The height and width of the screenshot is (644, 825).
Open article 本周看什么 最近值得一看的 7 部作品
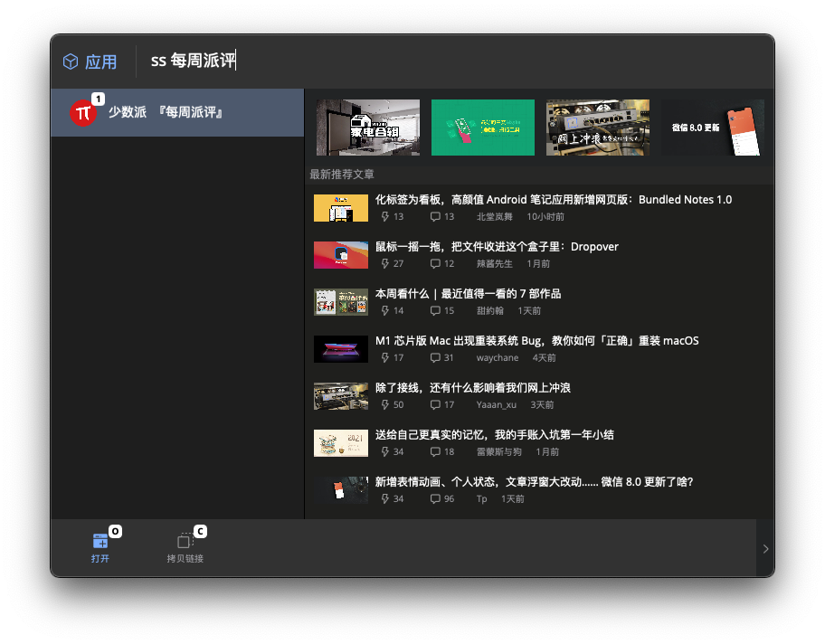pyautogui.click(x=468, y=293)
